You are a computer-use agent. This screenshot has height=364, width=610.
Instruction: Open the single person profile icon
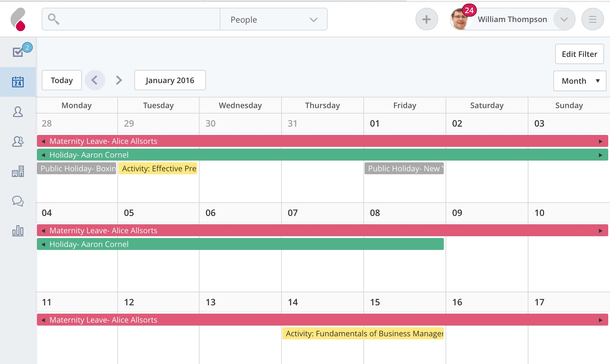tap(18, 112)
